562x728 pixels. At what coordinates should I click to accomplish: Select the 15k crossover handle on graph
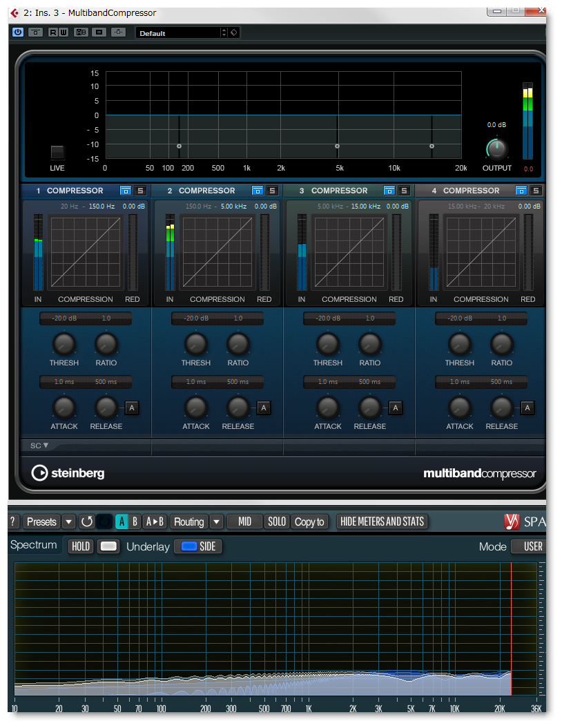pyautogui.click(x=432, y=146)
